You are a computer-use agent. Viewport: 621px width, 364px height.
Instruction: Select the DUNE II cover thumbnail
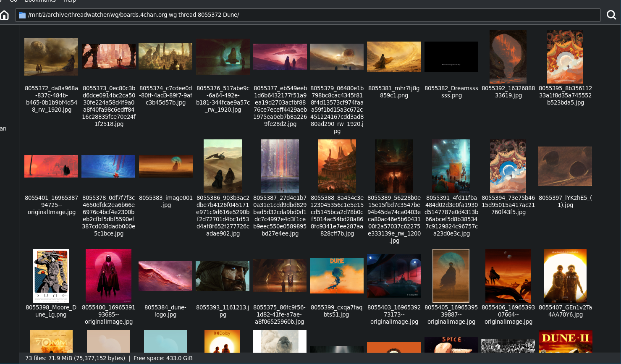click(x=565, y=341)
